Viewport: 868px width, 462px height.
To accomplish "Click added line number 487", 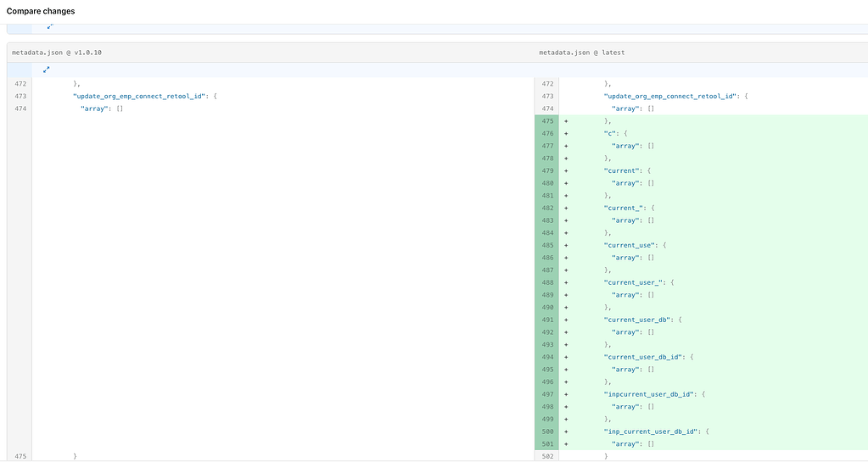I will (x=547, y=270).
